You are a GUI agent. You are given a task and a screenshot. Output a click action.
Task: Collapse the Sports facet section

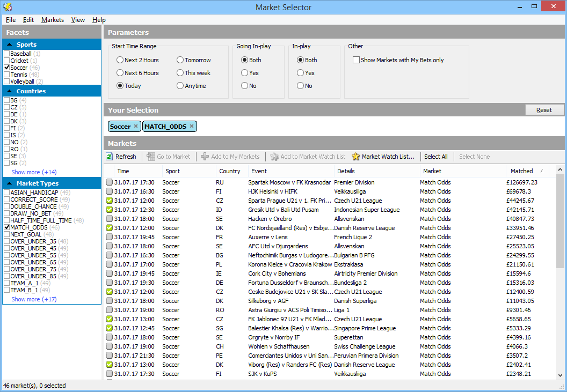[10, 45]
